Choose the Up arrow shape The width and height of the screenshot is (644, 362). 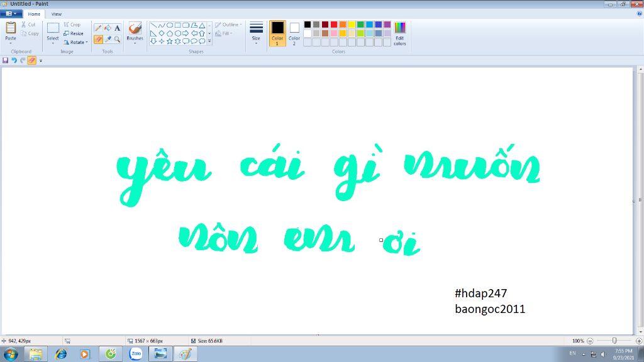coord(202,33)
